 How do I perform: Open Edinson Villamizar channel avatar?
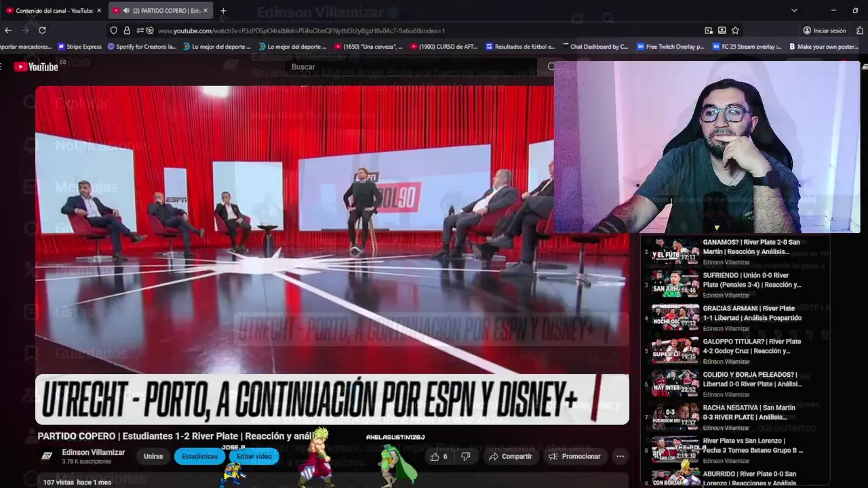coord(47,456)
